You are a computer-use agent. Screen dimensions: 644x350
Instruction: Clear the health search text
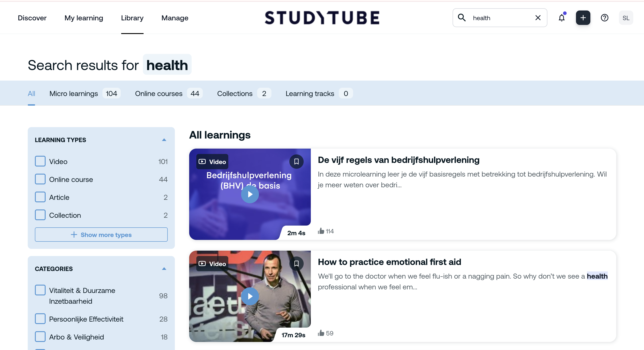pos(538,18)
